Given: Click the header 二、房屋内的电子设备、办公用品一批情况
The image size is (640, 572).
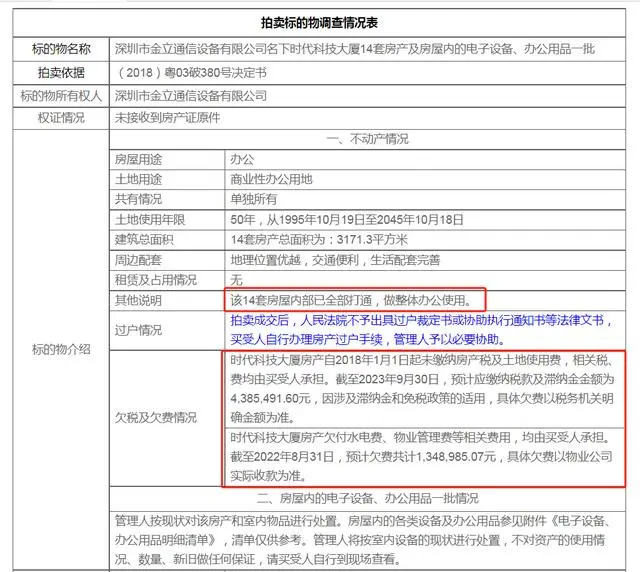Looking at the screenshot, I should point(367,499).
